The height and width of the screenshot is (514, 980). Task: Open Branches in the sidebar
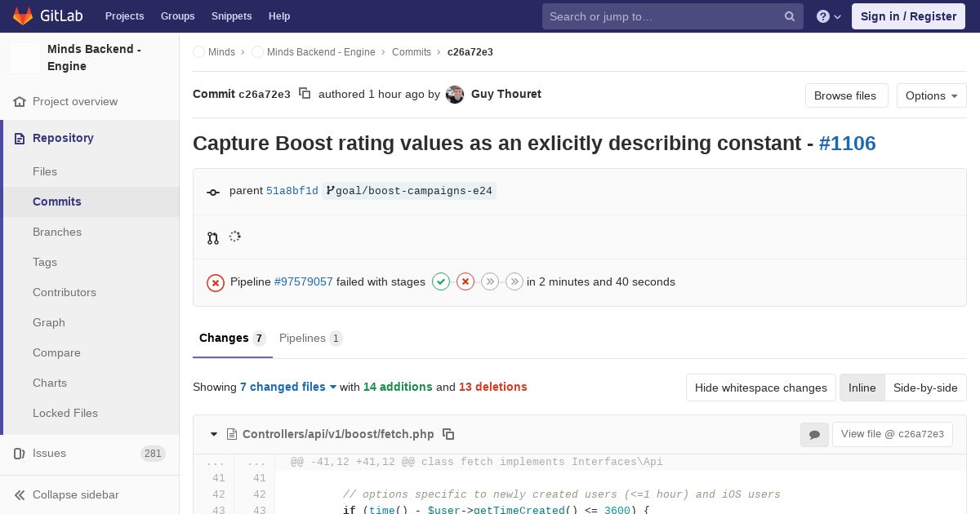point(57,232)
